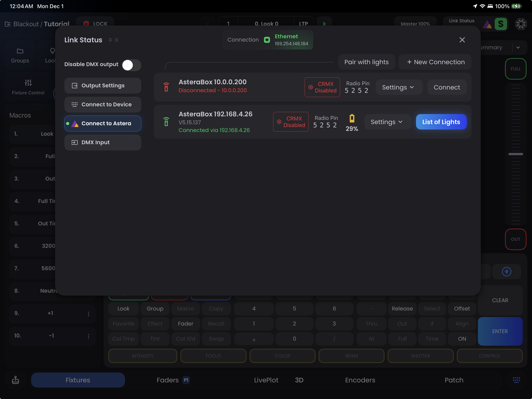Click the green AsteraBox 192.168.4.26 antenna icon
The width and height of the screenshot is (532, 399).
[x=166, y=122]
